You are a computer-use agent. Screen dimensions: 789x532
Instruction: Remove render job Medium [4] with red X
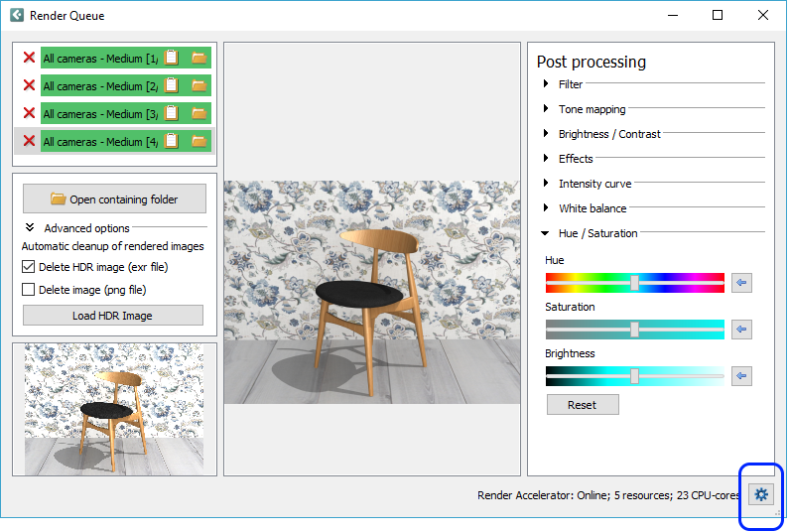[x=29, y=141]
